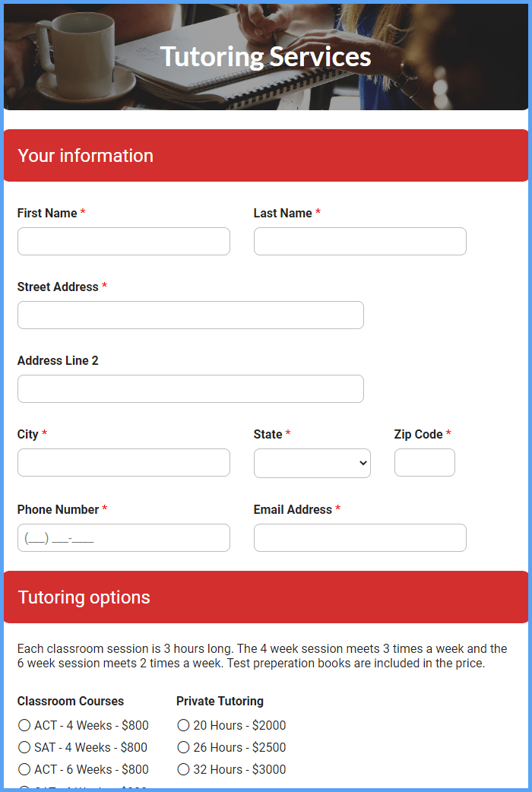Click into Address Line 2 field
This screenshot has width=532, height=792.
pyautogui.click(x=191, y=389)
